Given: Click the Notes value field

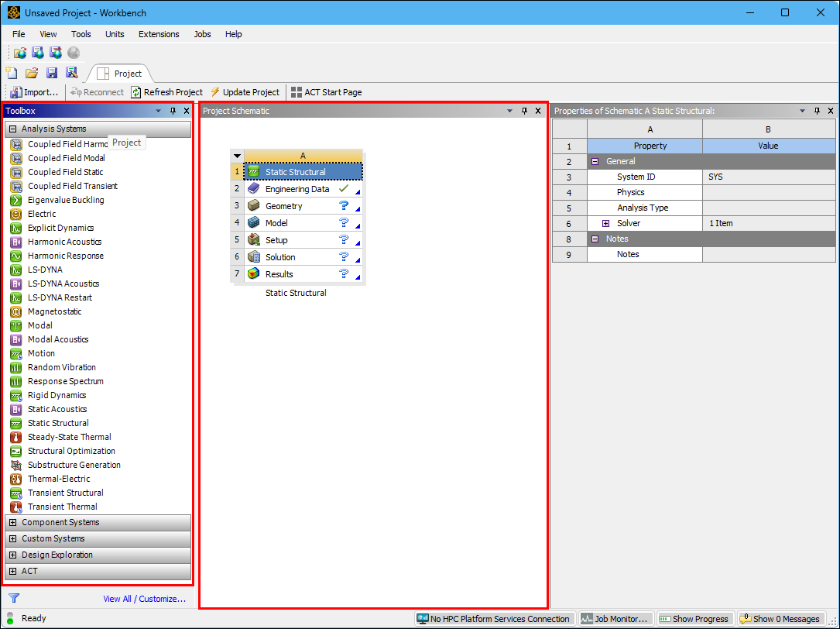Looking at the screenshot, I should tap(768, 254).
